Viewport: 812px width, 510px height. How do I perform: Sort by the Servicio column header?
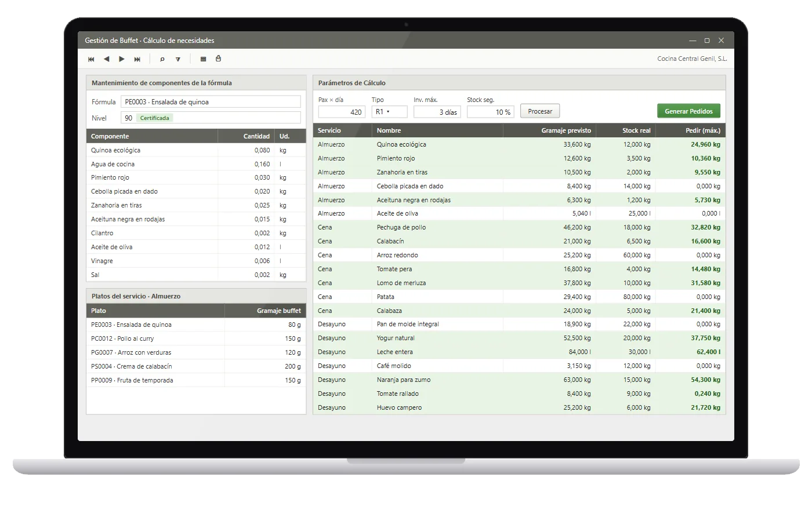pyautogui.click(x=342, y=130)
